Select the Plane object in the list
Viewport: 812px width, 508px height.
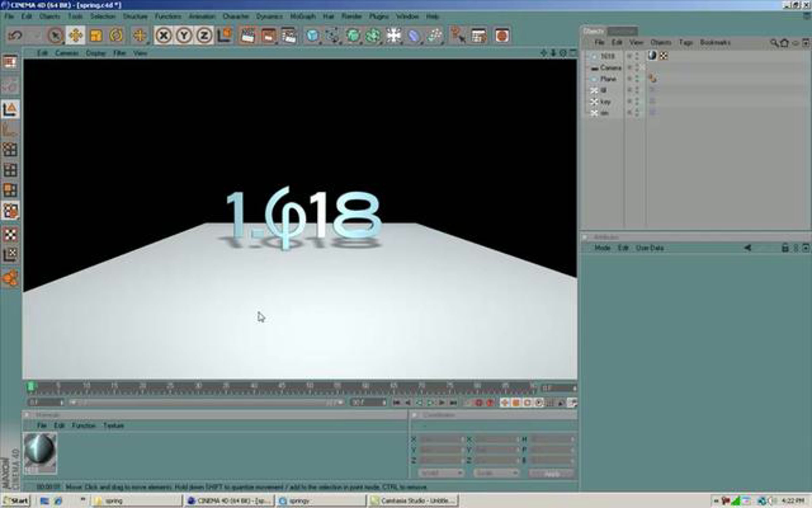pos(608,79)
